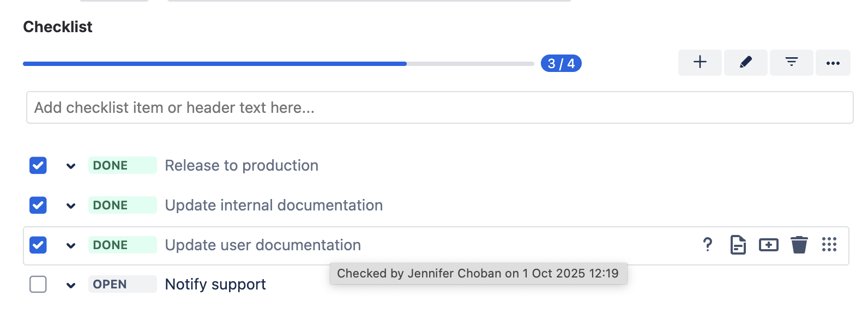Click the question mark icon on hovered item
The height and width of the screenshot is (332, 868).
point(707,245)
